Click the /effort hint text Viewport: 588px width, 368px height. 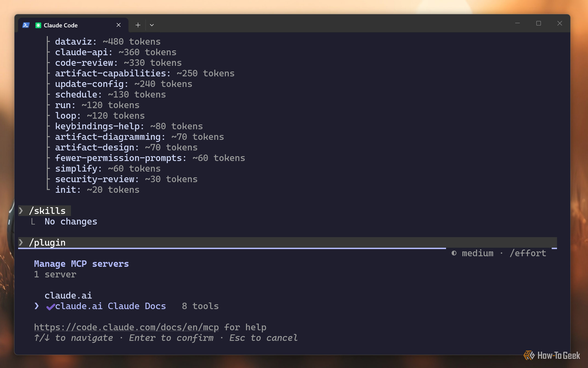click(x=528, y=253)
